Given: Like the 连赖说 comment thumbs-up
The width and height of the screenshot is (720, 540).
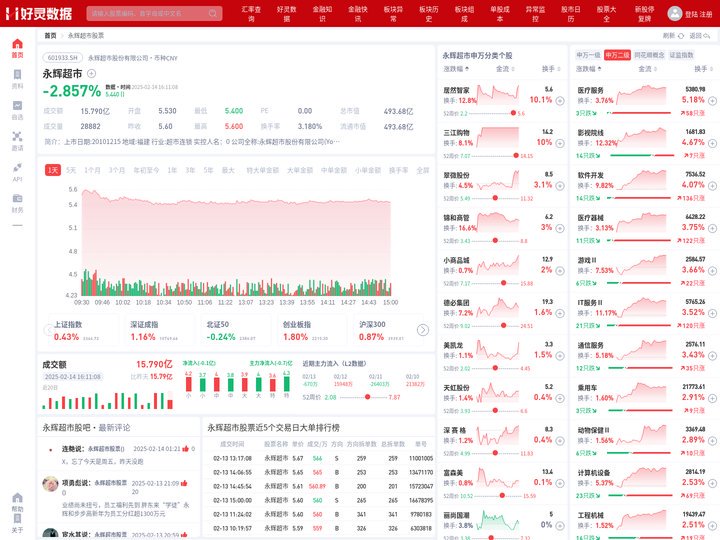Looking at the screenshot, I should click(186, 449).
